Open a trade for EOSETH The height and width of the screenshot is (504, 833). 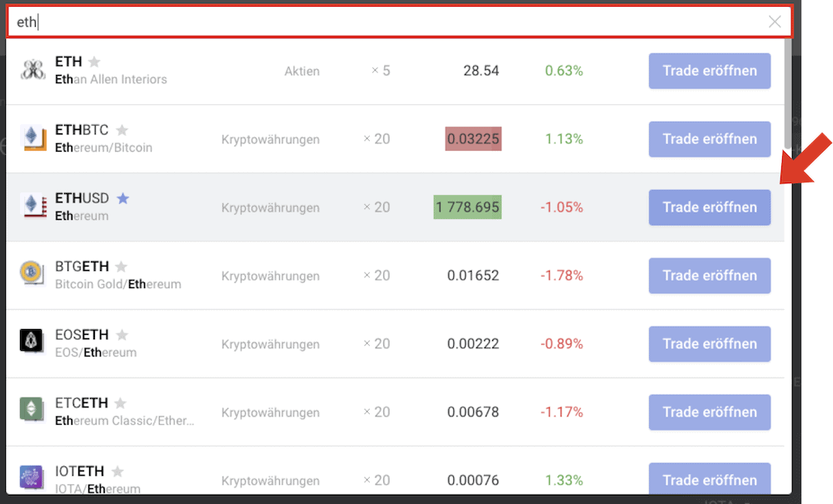(x=709, y=343)
